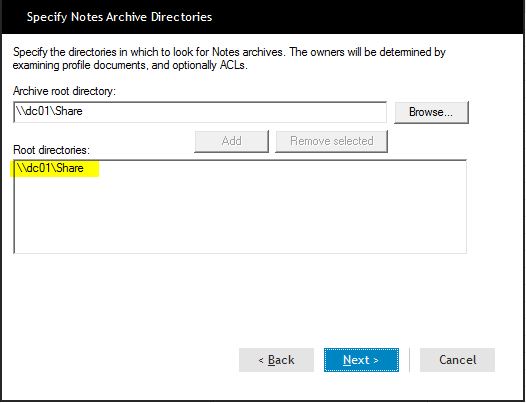Click the greyed-out Add button
Viewport: 526px width, 403px height.
[231, 141]
